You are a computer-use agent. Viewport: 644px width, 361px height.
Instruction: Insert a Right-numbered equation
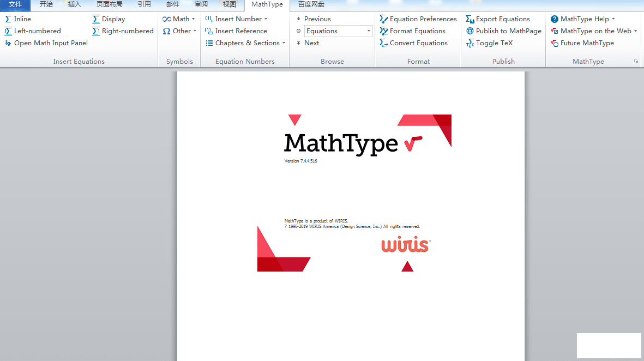123,31
